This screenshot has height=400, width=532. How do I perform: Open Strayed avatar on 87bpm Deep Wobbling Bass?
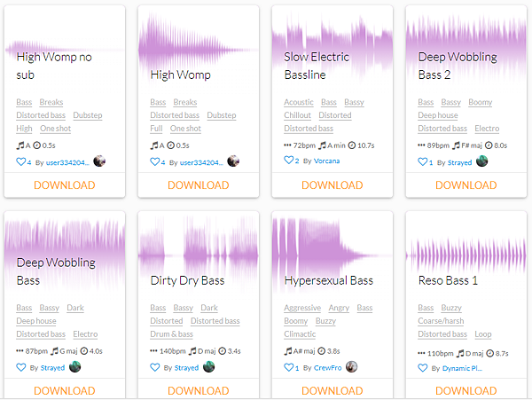point(75,367)
